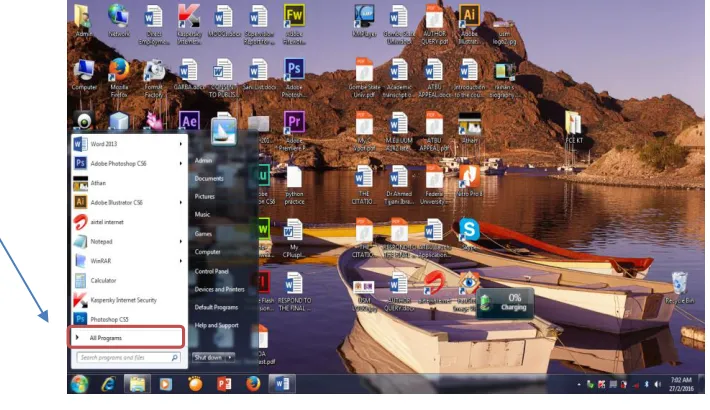Image resolution: width=710 pixels, height=410 pixels.
Task: Launch the Adobe Illustrator desktop shortcut
Action: [x=469, y=24]
